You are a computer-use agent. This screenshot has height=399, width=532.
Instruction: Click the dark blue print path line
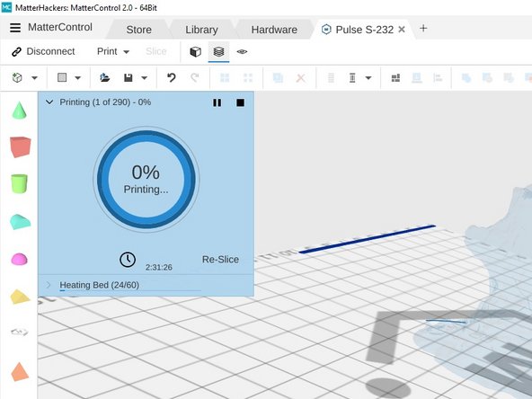pyautogui.click(x=367, y=239)
